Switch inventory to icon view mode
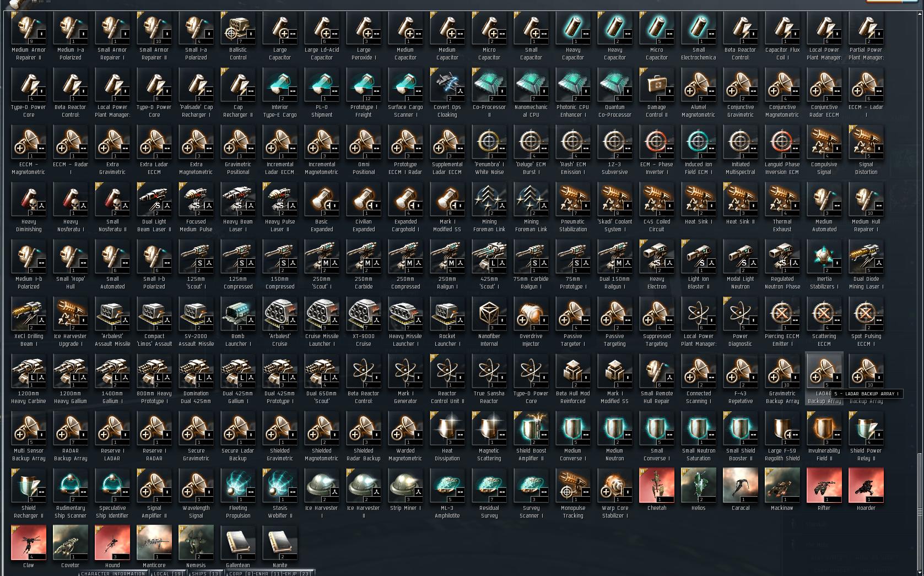The height and width of the screenshot is (576, 924). click(34, 2)
